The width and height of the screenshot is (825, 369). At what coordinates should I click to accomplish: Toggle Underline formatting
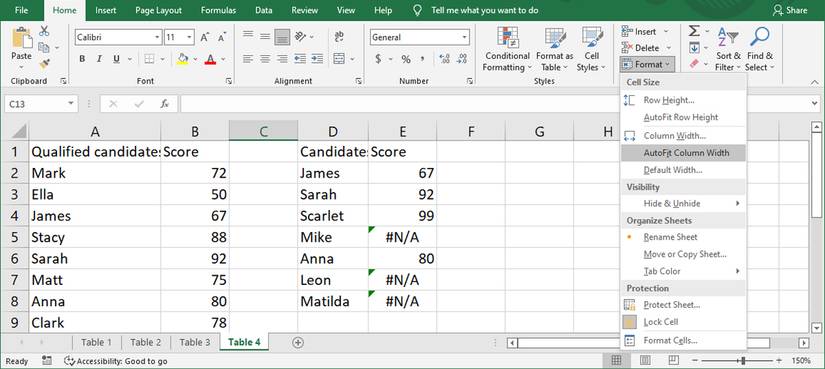point(116,59)
